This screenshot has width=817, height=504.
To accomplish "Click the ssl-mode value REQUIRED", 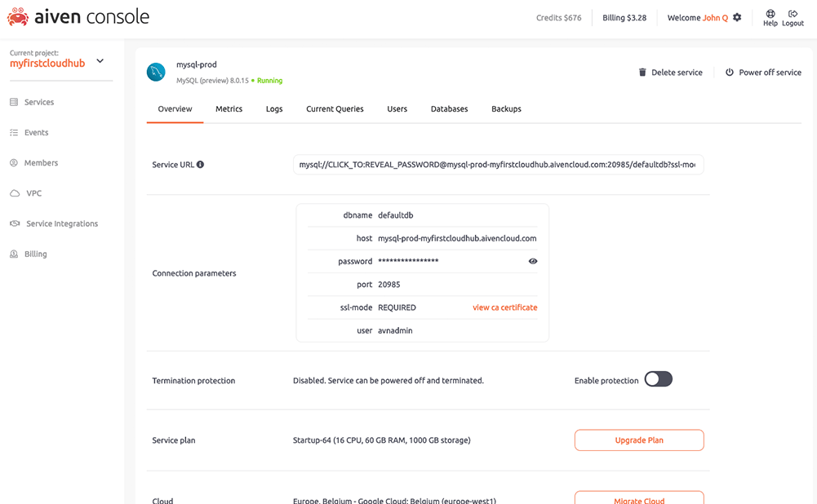I will click(x=397, y=307).
